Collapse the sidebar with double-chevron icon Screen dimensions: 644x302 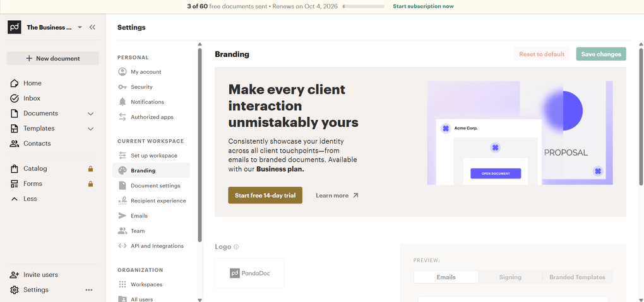click(x=92, y=28)
